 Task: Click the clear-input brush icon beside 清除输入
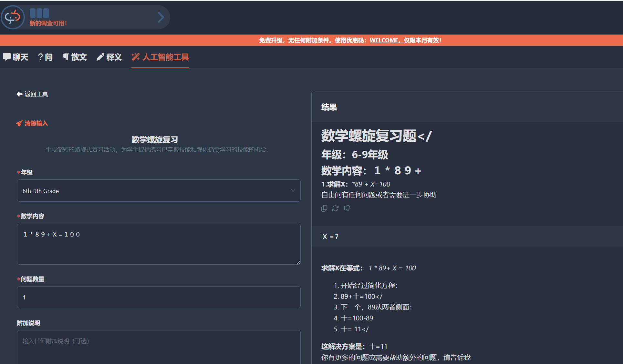[19, 123]
